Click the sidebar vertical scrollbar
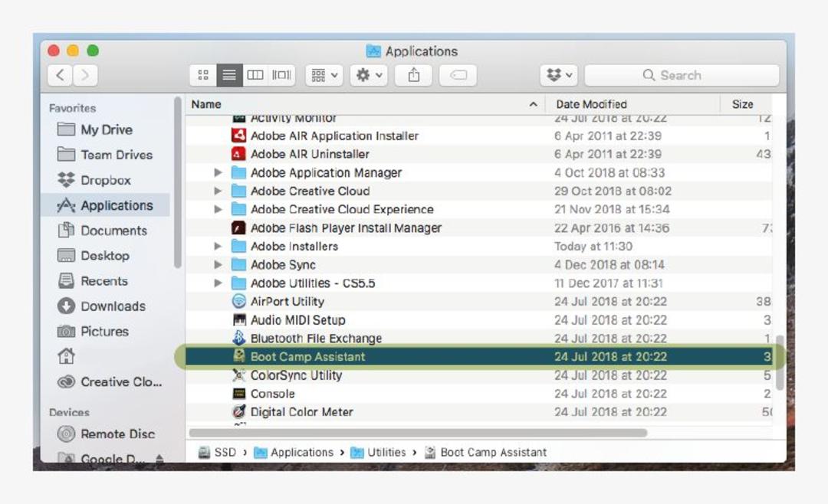The height and width of the screenshot is (504, 828). point(177,182)
